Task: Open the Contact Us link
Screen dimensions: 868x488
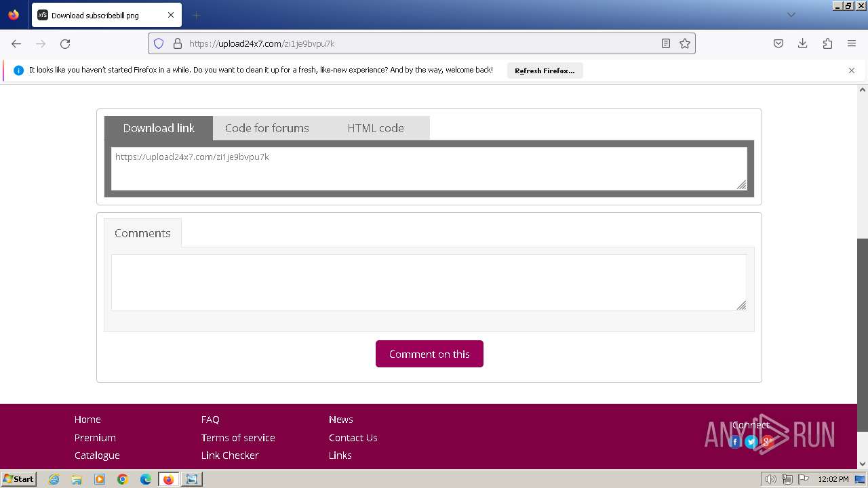Action: tap(353, 438)
